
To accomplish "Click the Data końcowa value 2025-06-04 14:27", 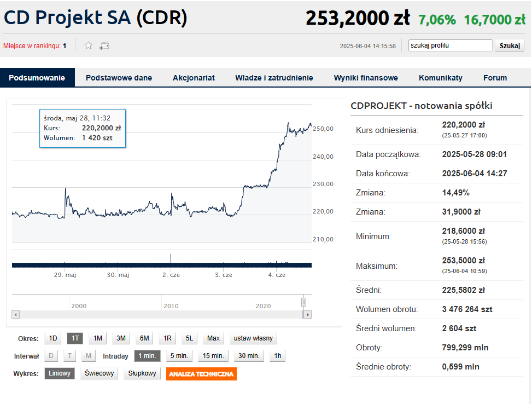I will click(x=475, y=174).
